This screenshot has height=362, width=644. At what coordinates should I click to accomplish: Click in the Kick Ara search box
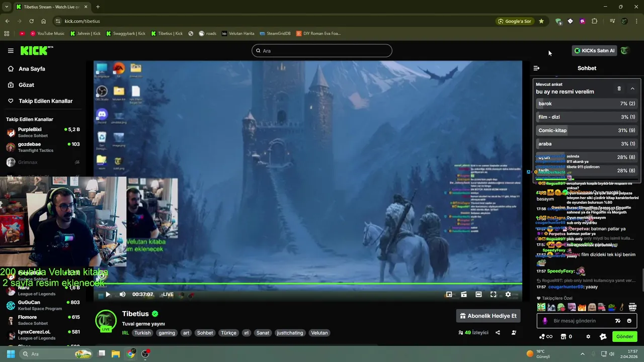click(322, 51)
